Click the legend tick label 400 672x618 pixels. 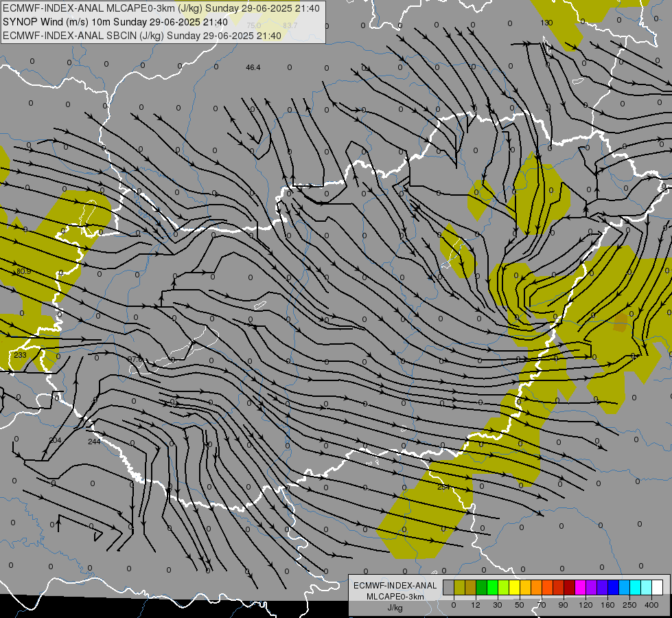(651, 605)
